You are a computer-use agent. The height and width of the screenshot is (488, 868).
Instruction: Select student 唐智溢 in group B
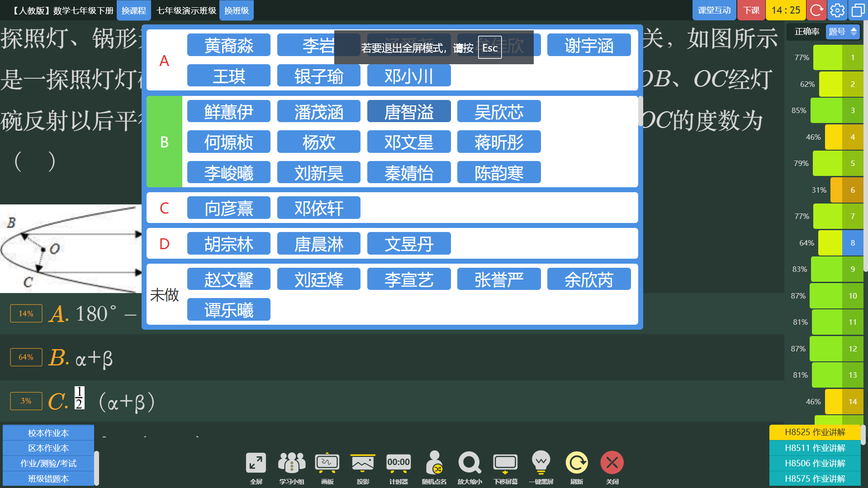408,111
